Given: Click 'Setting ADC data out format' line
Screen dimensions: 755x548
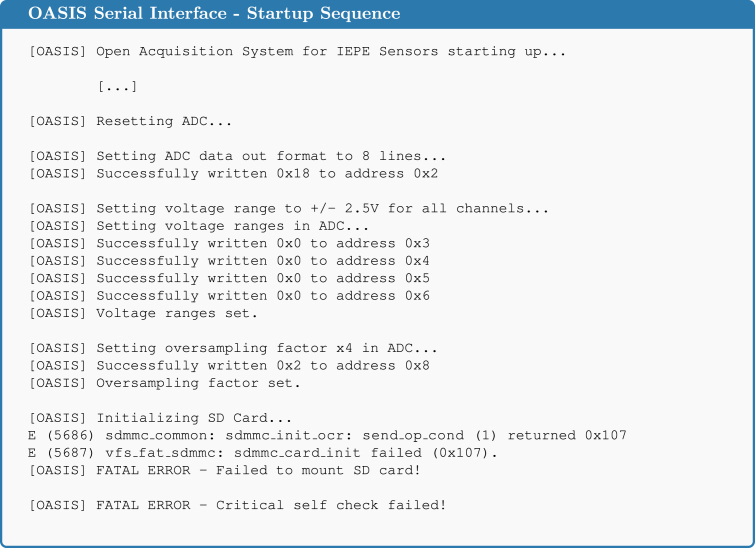Looking at the screenshot, I should [x=237, y=157].
